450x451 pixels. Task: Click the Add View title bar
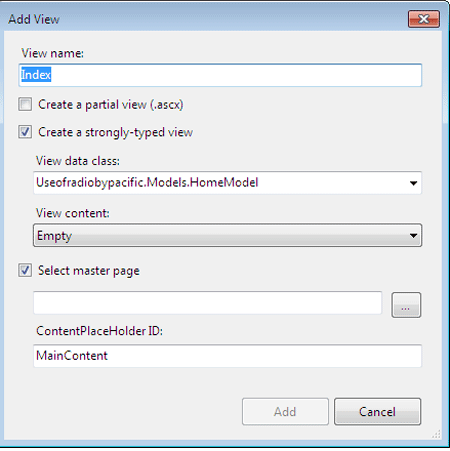coord(207,19)
